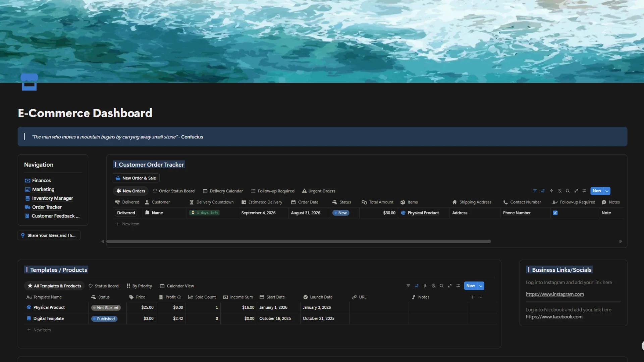Click Share Your Ideas button
This screenshot has width=644, height=362.
click(49, 235)
